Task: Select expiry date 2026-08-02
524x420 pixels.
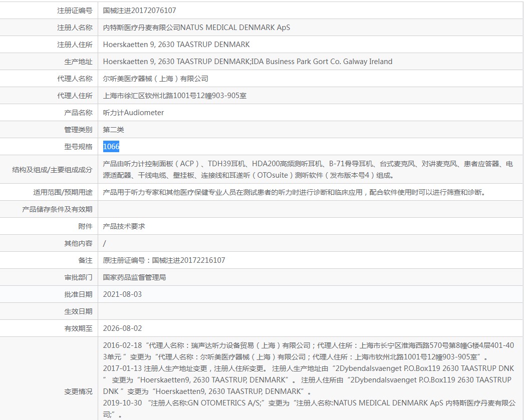Action: pyautogui.click(x=122, y=328)
